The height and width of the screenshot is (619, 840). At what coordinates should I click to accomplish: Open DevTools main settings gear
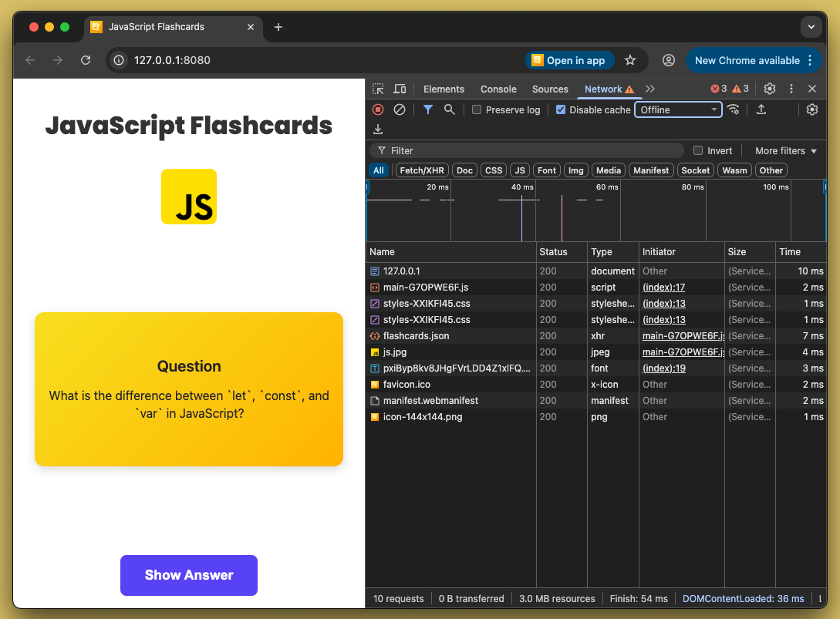[x=770, y=89]
